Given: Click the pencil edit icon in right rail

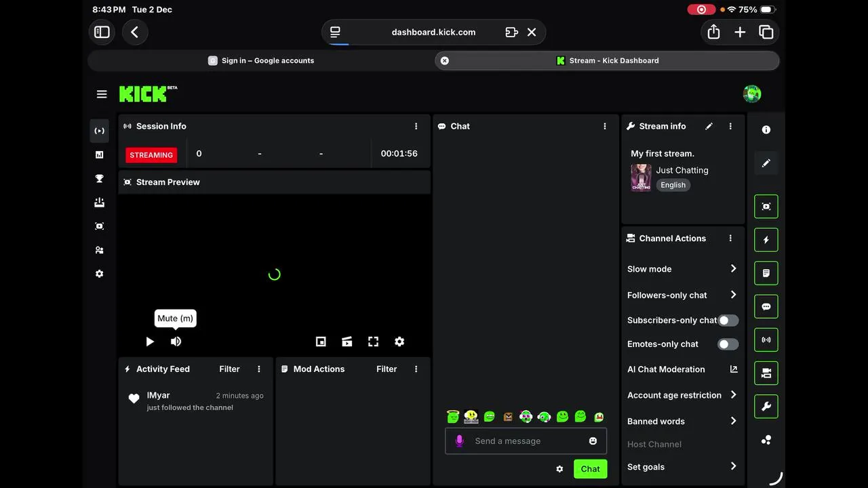Looking at the screenshot, I should (x=766, y=163).
